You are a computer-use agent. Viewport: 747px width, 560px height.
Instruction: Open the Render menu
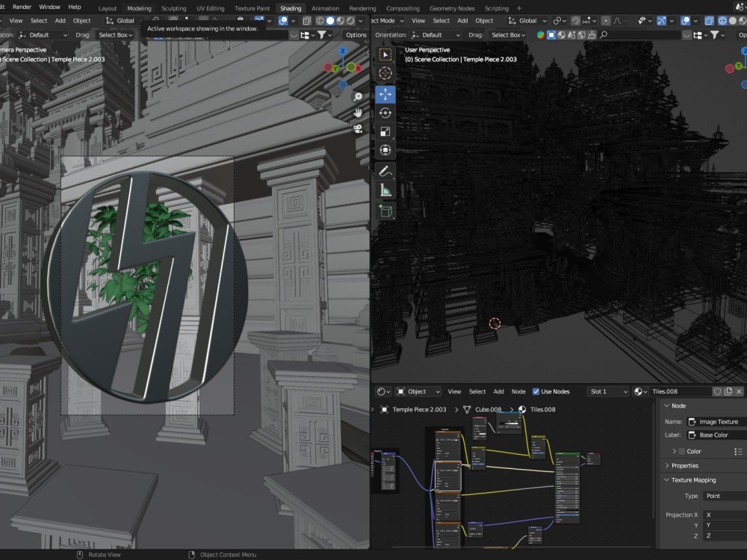(x=22, y=7)
